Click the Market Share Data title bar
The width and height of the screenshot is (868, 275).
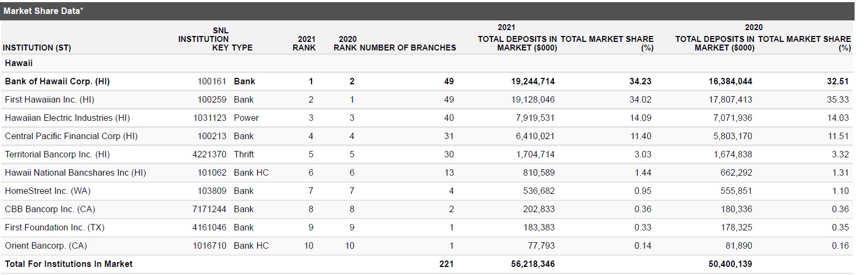[x=427, y=11]
